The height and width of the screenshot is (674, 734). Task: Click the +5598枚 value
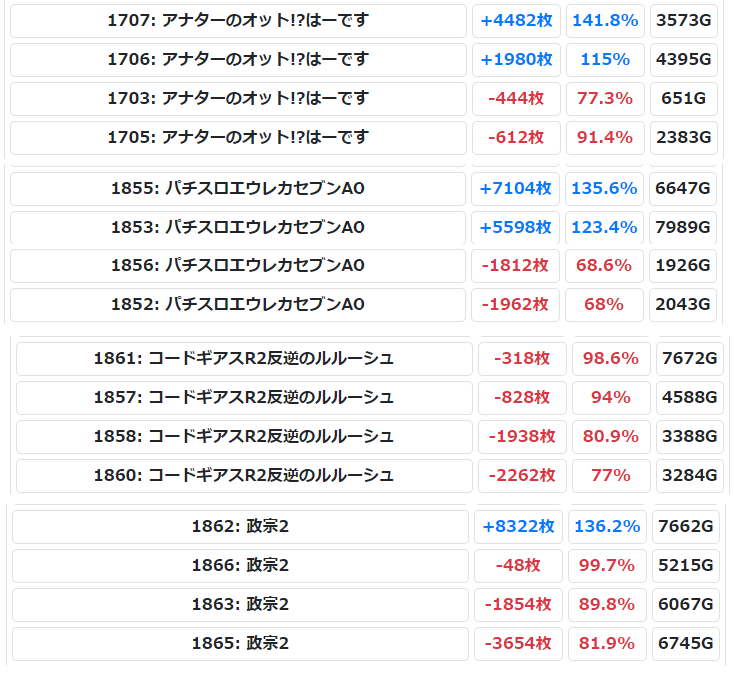(x=515, y=227)
